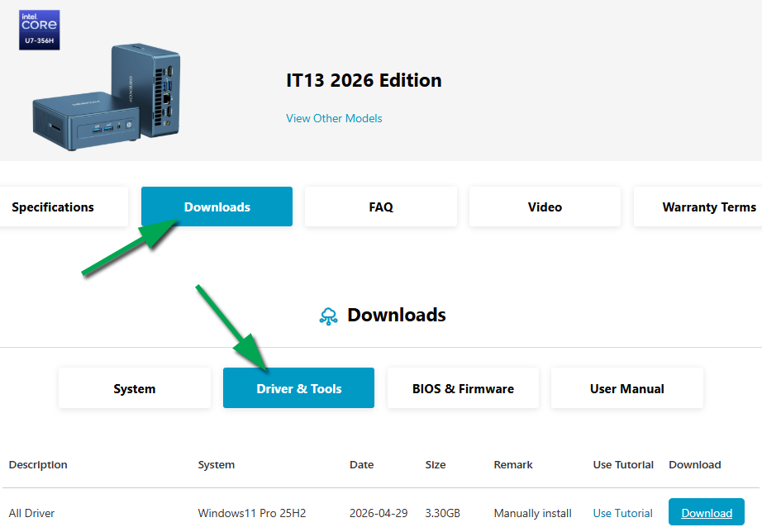Click the cloud download icon beside Downloads heading
This screenshot has width=762, height=532.
(x=328, y=316)
